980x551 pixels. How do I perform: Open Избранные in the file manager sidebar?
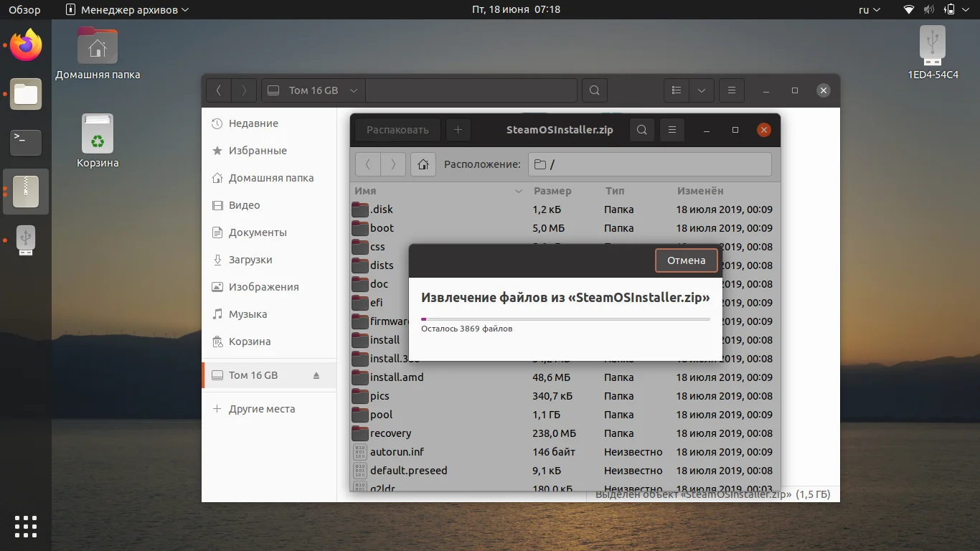269,151
